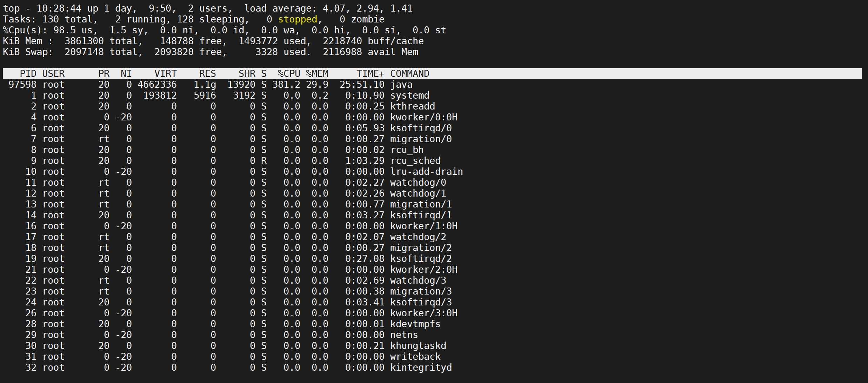Click migration/0 process name

pos(421,139)
